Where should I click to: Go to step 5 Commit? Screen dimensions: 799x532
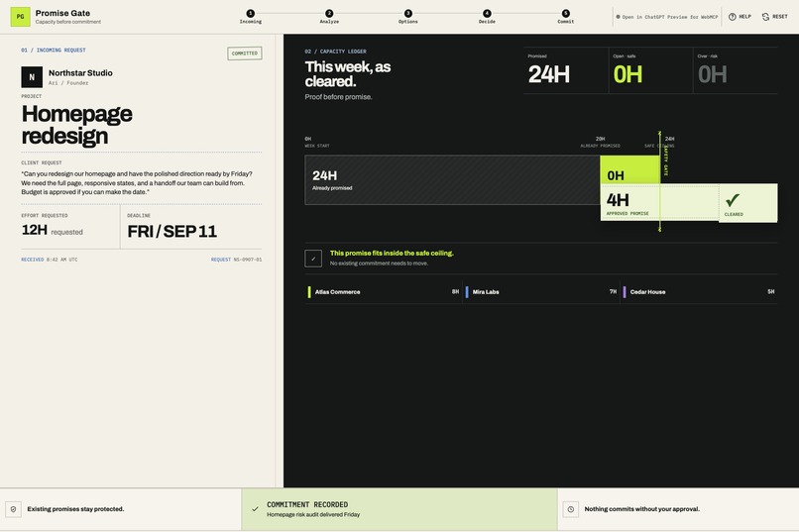[x=566, y=16]
